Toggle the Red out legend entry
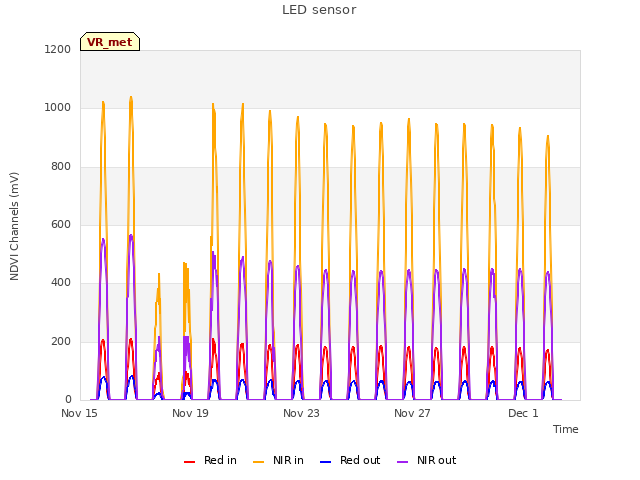Viewport: 640px width, 480px height. pos(350,460)
